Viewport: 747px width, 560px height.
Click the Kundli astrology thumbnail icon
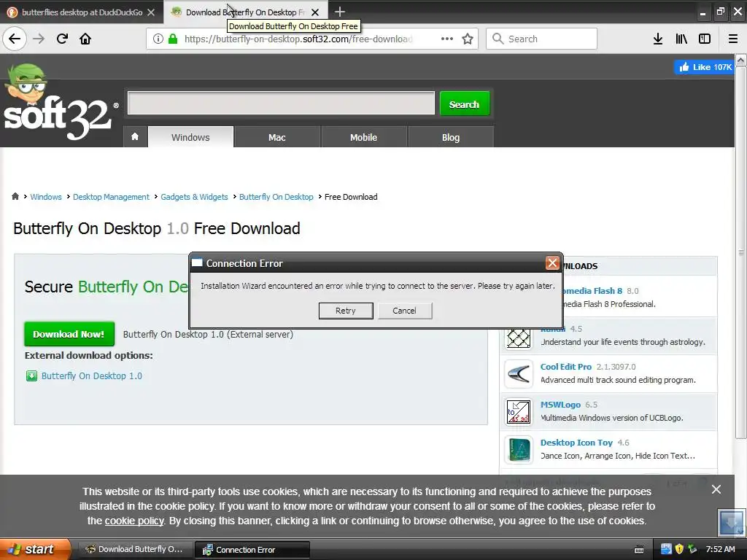[519, 337]
